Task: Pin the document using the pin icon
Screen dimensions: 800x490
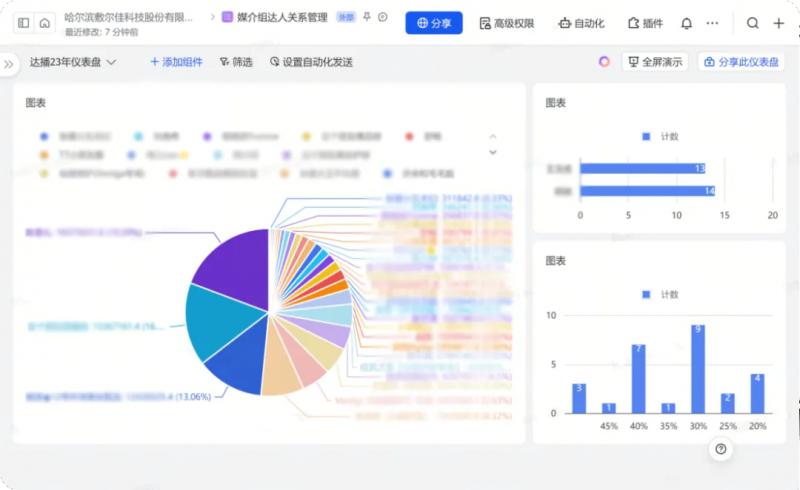Action: click(x=367, y=17)
